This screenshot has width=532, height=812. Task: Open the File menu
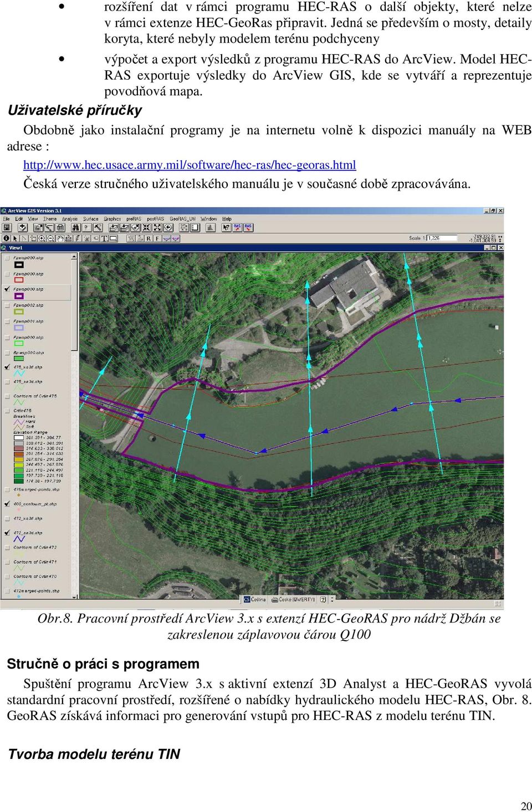[x=7, y=219]
